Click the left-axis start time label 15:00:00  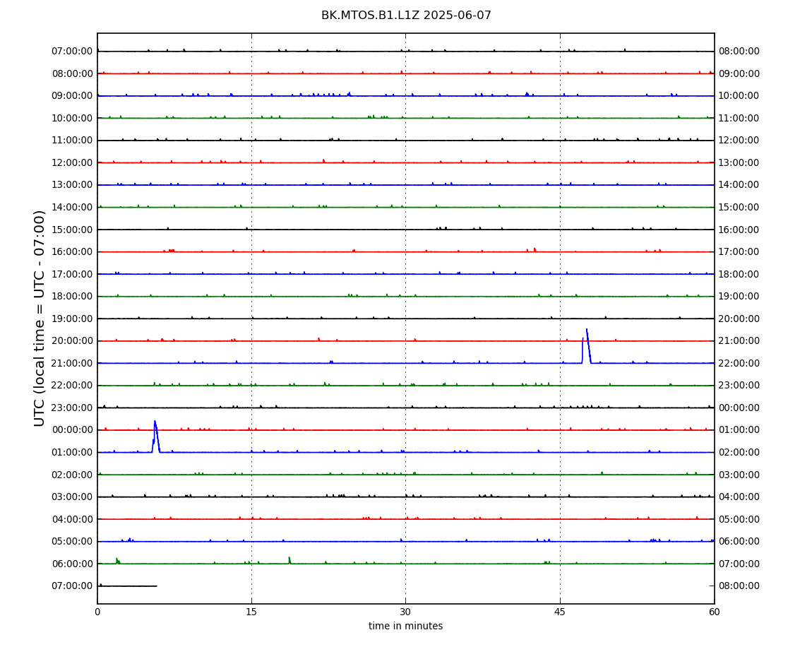click(73, 230)
